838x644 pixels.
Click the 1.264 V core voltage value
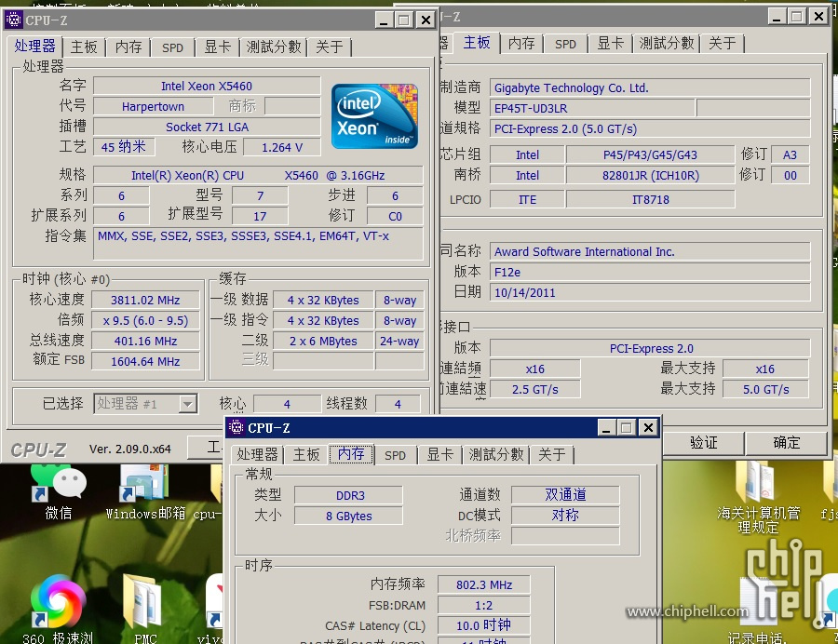281,147
